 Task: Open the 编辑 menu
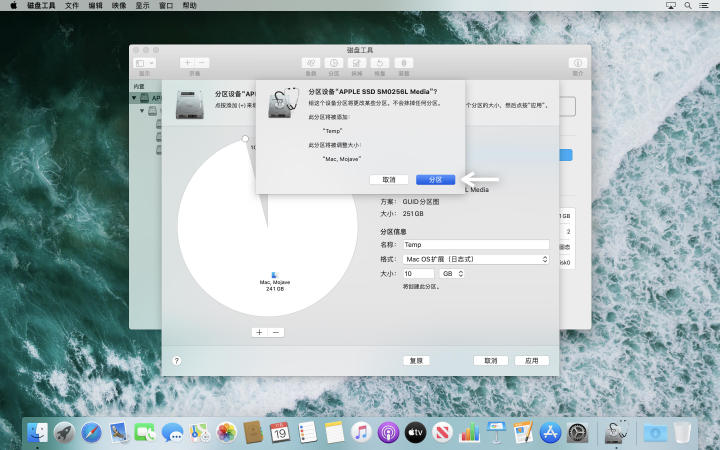tap(96, 6)
